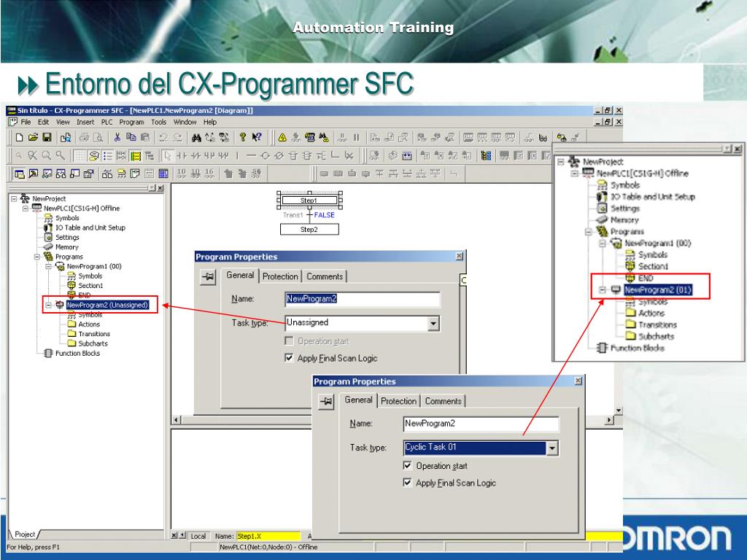This screenshot has width=747, height=560.
Task: Click the Paste clipboard icon
Action: pos(145,138)
